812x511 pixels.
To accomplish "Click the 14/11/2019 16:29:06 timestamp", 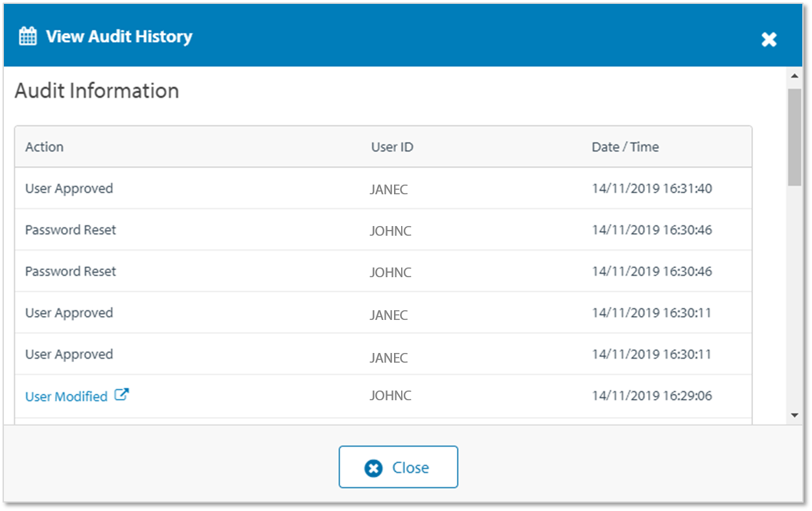I will click(651, 396).
